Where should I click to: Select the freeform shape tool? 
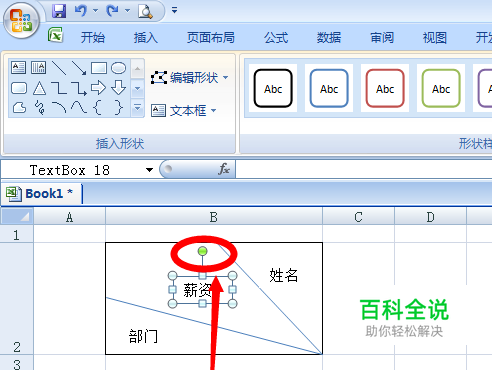[19, 108]
